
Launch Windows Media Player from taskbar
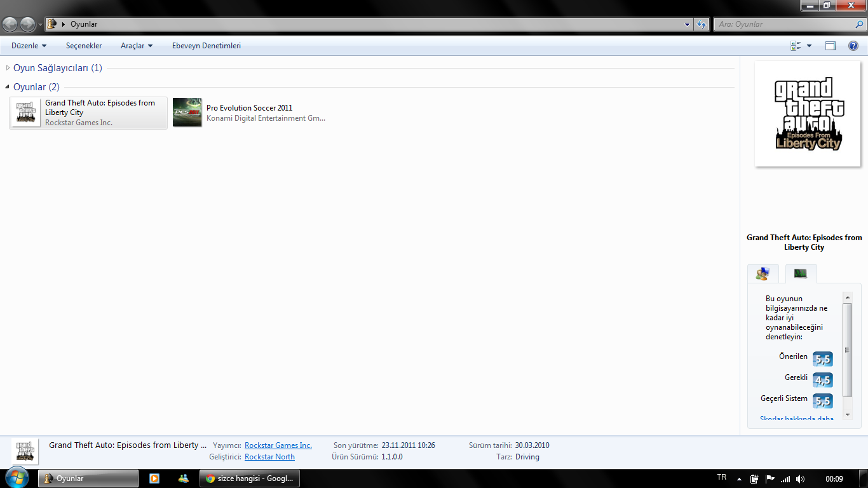coord(154,478)
